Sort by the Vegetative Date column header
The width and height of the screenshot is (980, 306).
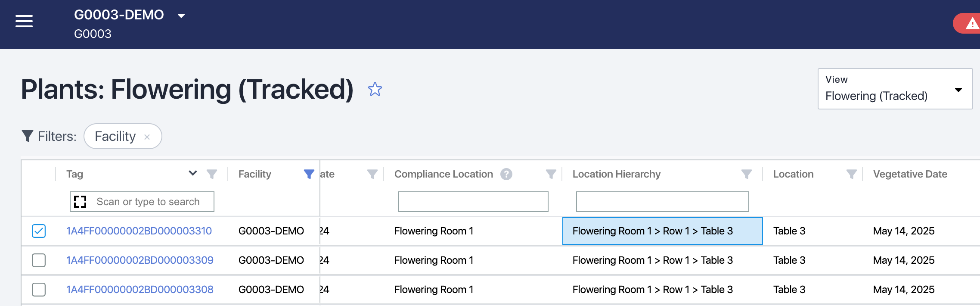910,174
